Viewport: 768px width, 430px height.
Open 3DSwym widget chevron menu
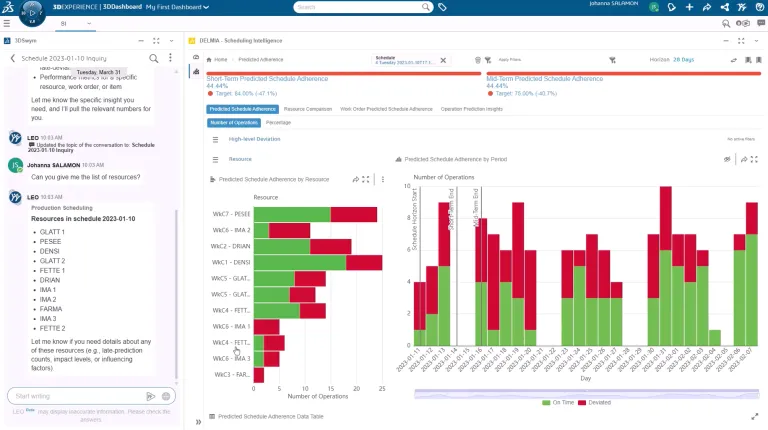pos(171,41)
